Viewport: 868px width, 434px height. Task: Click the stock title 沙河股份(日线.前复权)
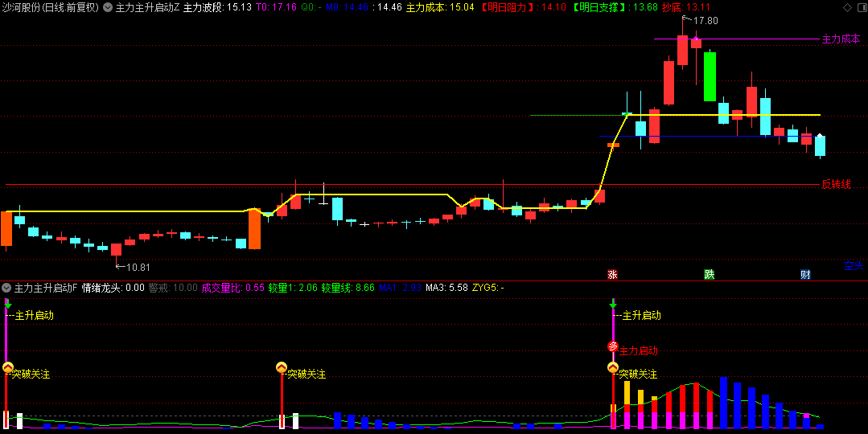tap(51, 8)
